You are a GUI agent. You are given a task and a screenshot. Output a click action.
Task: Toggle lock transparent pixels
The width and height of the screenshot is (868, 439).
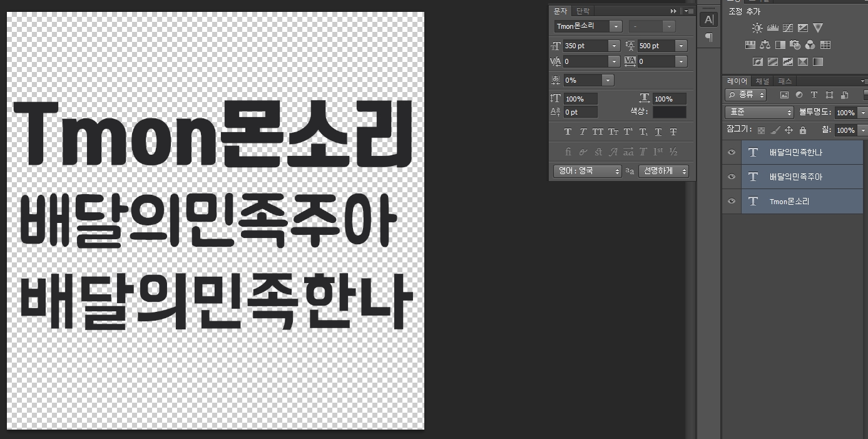pyautogui.click(x=761, y=130)
